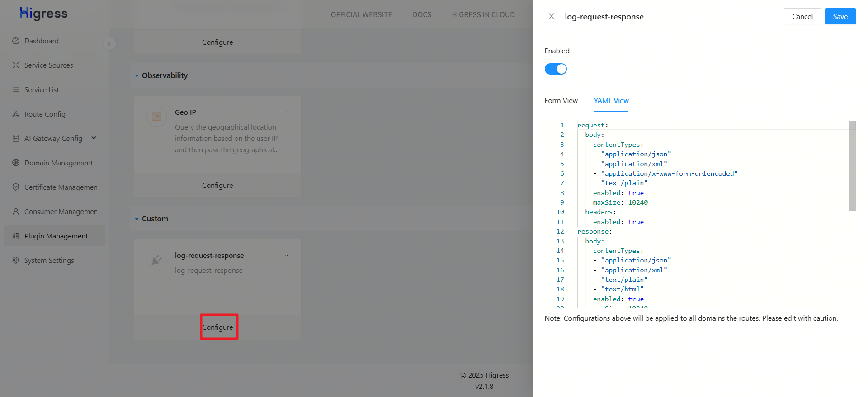Select Plugin Management in the sidebar
This screenshot has height=397, width=868.
pos(54,236)
